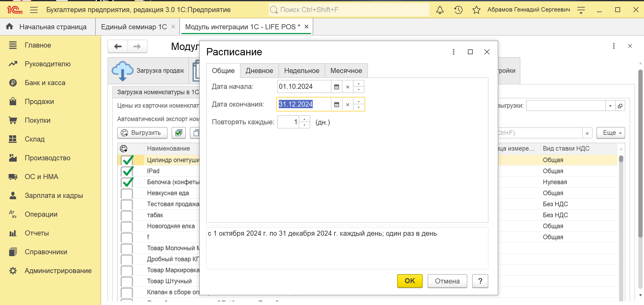Uncheck the Цилиндр огнетушителя row checkbox
Screen dimensions: 644x305
pos(127,160)
